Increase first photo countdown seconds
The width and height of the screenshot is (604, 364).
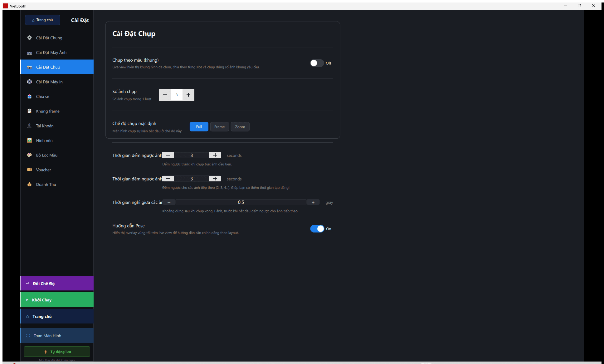pyautogui.click(x=215, y=155)
